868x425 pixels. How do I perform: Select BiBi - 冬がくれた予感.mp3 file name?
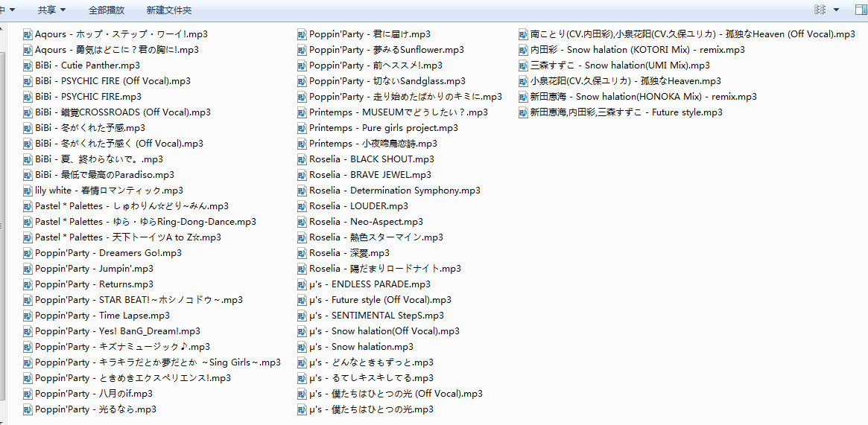[90, 128]
